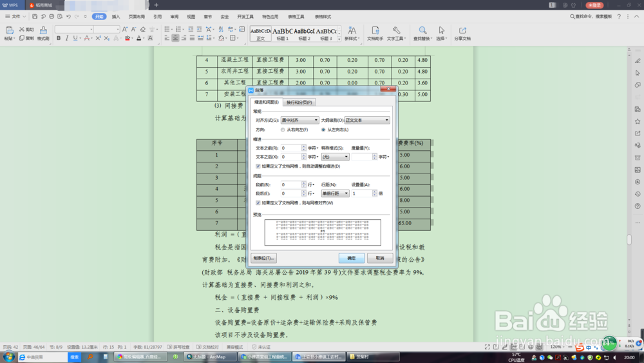Open the Document Assistant (文档助手) tool
The image size is (644, 363).
point(375,33)
